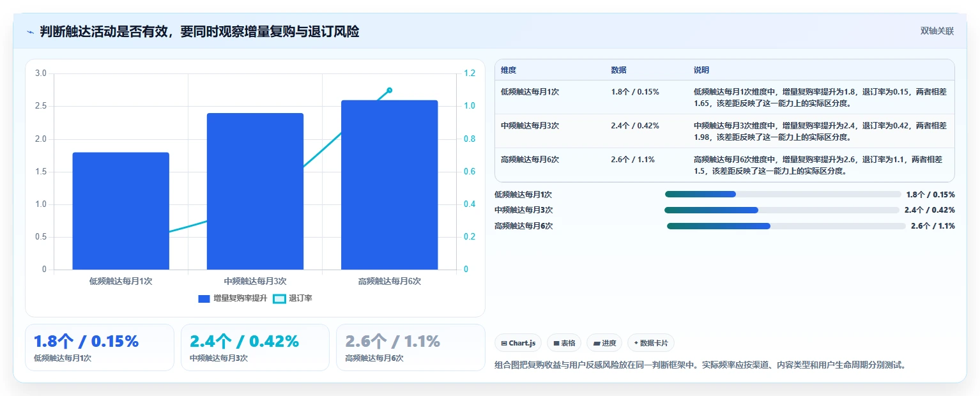Click the 表格 chip icon
980x396 pixels.
pos(556,343)
